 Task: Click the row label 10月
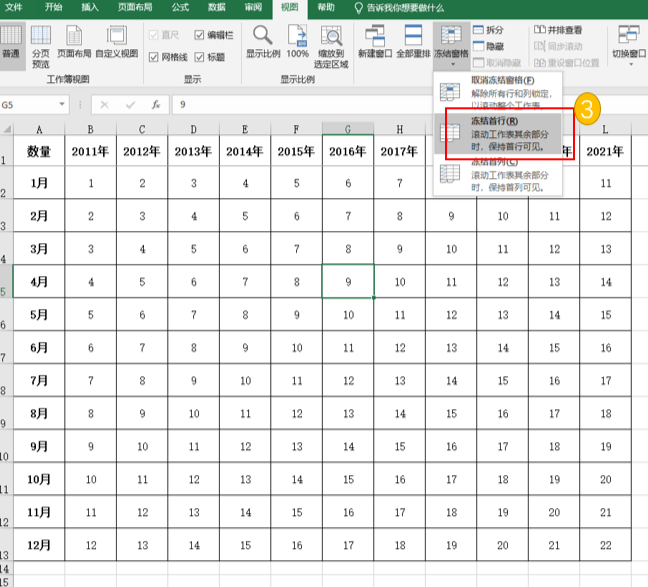39,479
